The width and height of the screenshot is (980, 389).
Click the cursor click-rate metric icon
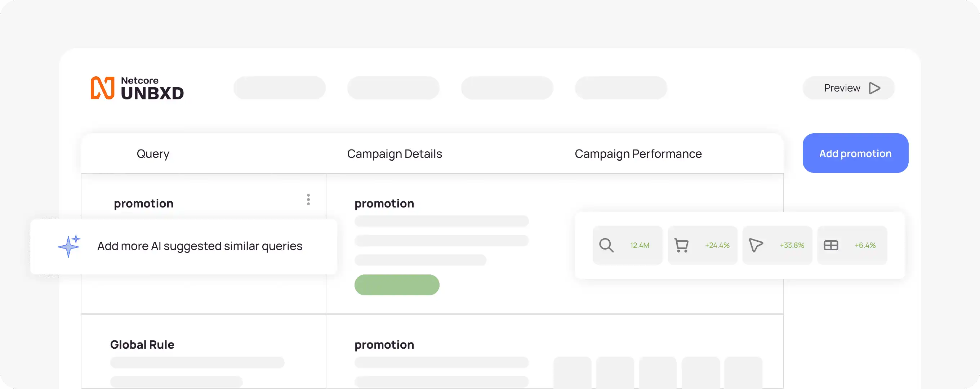(756, 245)
